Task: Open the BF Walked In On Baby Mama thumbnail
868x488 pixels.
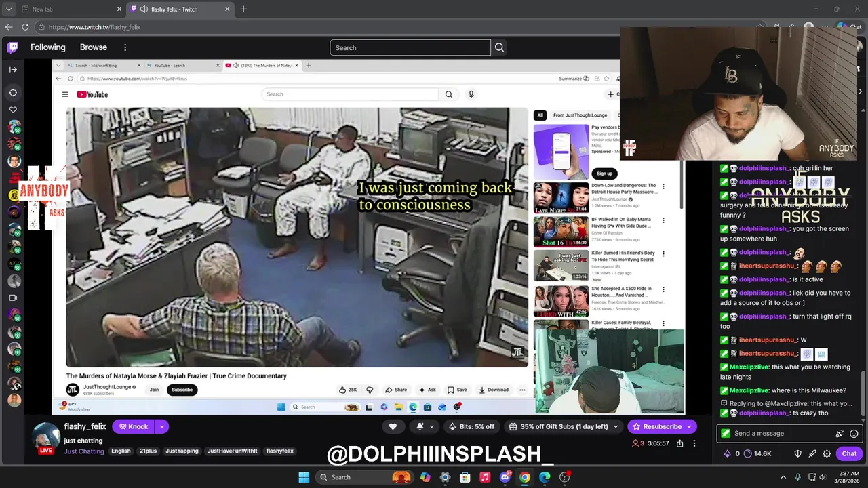Action: (x=561, y=232)
